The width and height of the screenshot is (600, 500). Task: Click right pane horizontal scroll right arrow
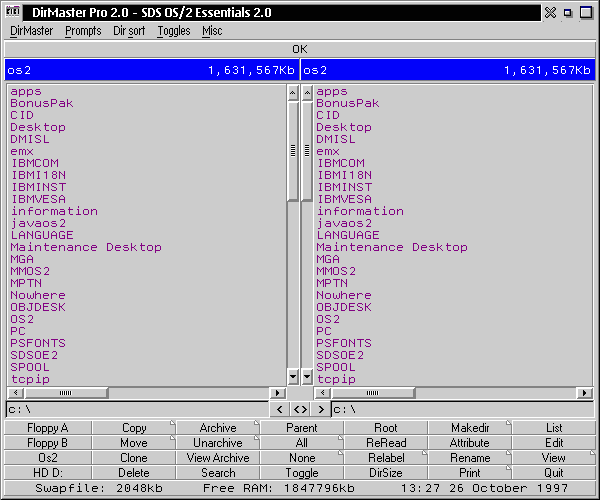click(585, 393)
